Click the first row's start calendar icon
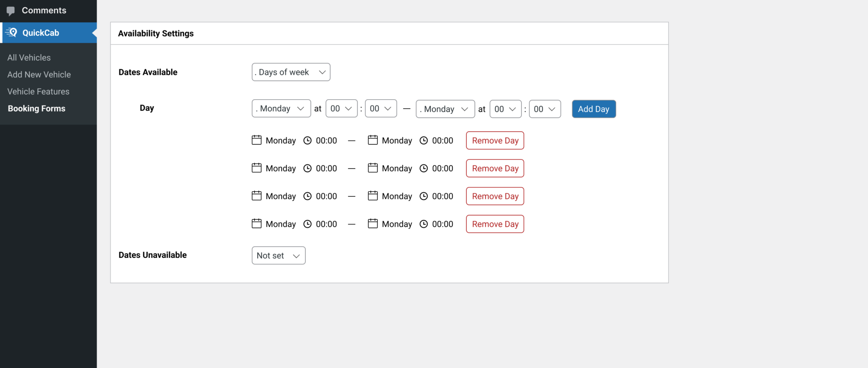Viewport: 868px width, 368px height. point(256,140)
